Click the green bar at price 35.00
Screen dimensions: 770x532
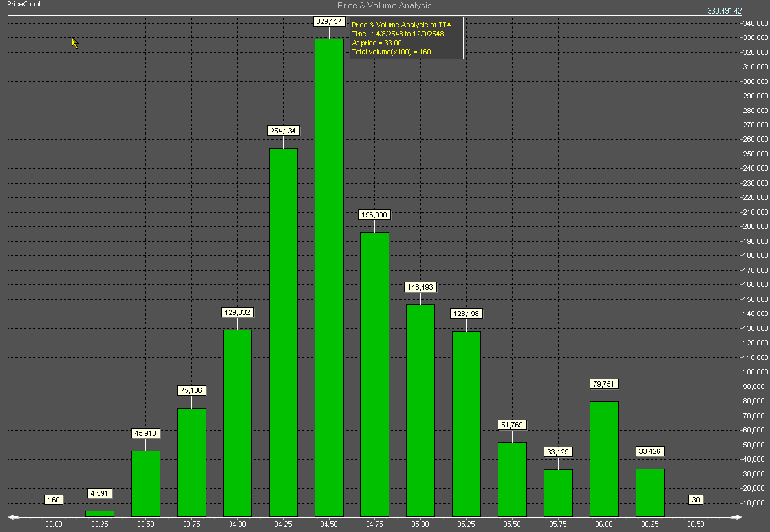pyautogui.click(x=420, y=410)
